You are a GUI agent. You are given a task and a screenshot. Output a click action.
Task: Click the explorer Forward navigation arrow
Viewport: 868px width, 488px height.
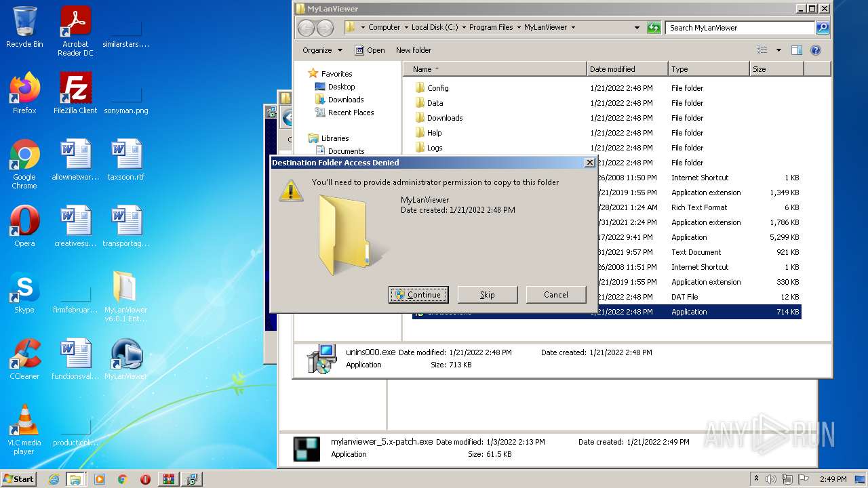(325, 28)
